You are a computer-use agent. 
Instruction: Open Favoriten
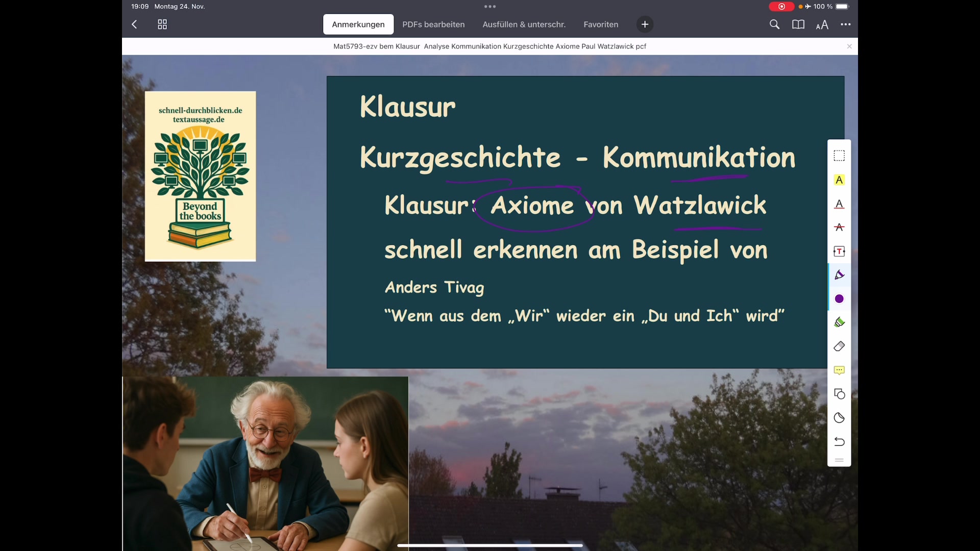click(x=600, y=24)
